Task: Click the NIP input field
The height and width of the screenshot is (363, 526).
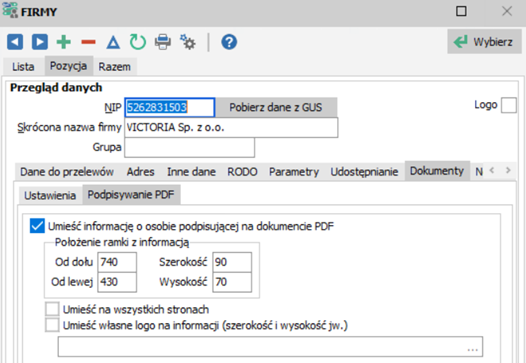Action: 169,107
